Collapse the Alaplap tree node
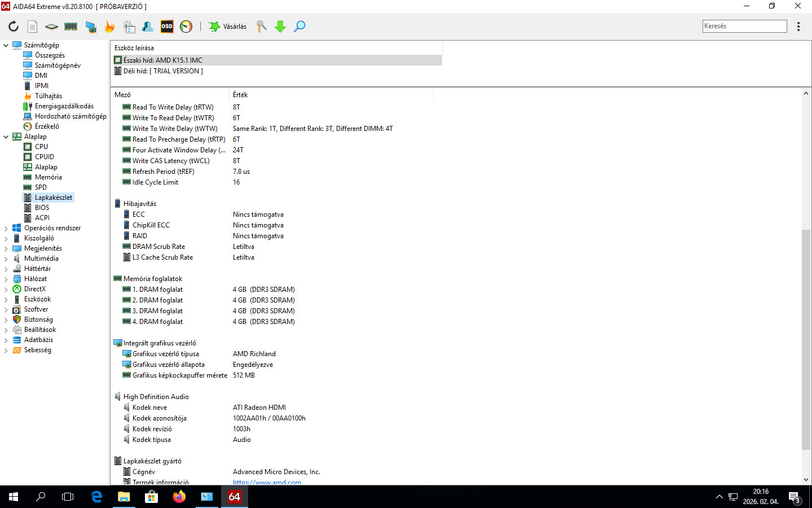The width and height of the screenshot is (812, 508). [x=6, y=137]
